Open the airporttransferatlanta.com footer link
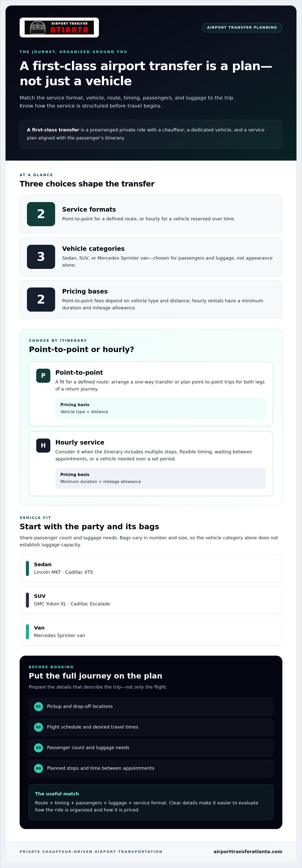The height and width of the screenshot is (868, 302). (248, 851)
